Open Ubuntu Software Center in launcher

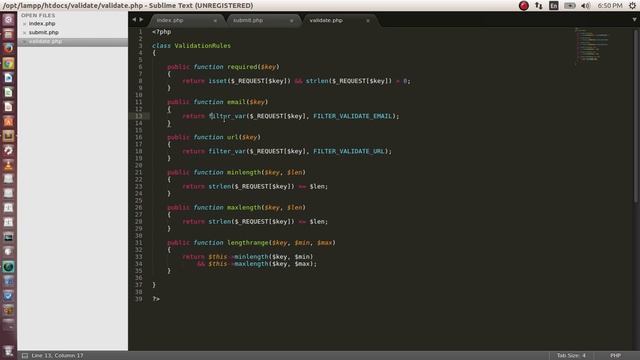8,121
